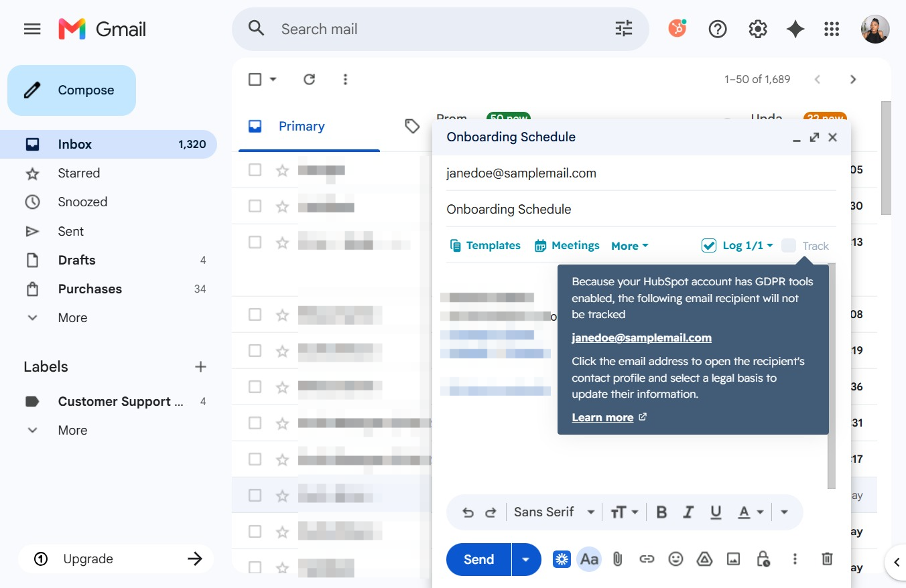The image size is (906, 588).
Task: Refresh the inbox
Action: point(309,79)
